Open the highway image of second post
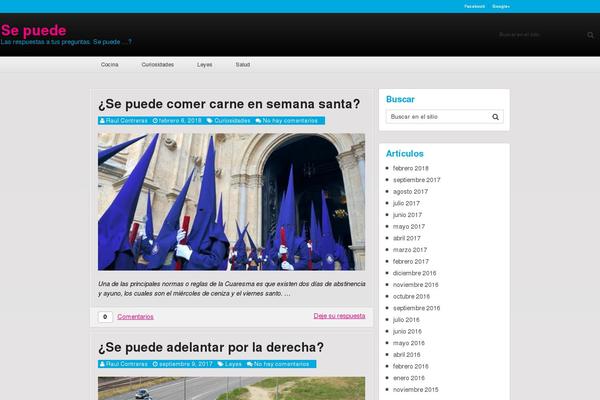 pos(232,388)
